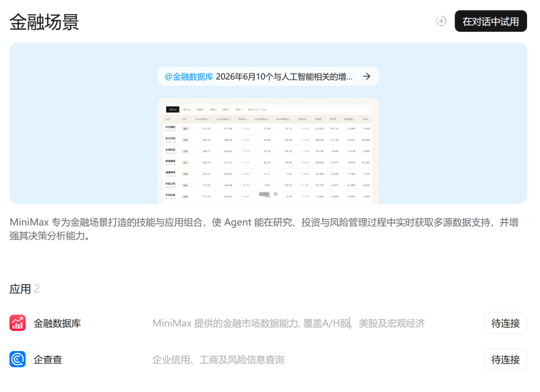Click the 企查查 blue app icon
This screenshot has width=540, height=392.
click(17, 360)
